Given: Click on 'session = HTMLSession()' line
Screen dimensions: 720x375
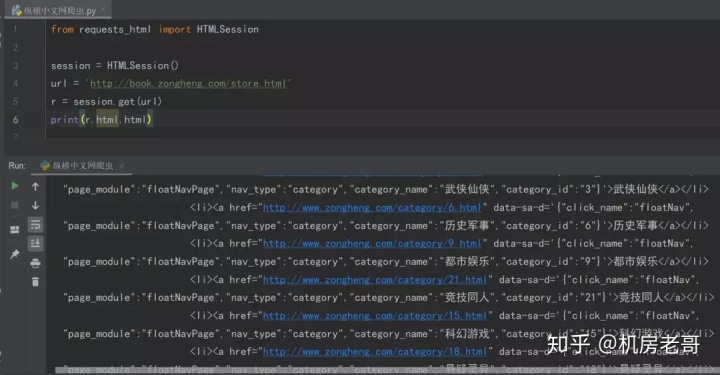Looking at the screenshot, I should click(x=115, y=66).
